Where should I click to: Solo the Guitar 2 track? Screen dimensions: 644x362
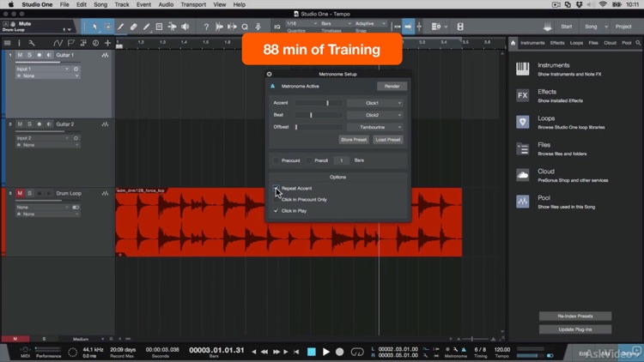coord(29,124)
